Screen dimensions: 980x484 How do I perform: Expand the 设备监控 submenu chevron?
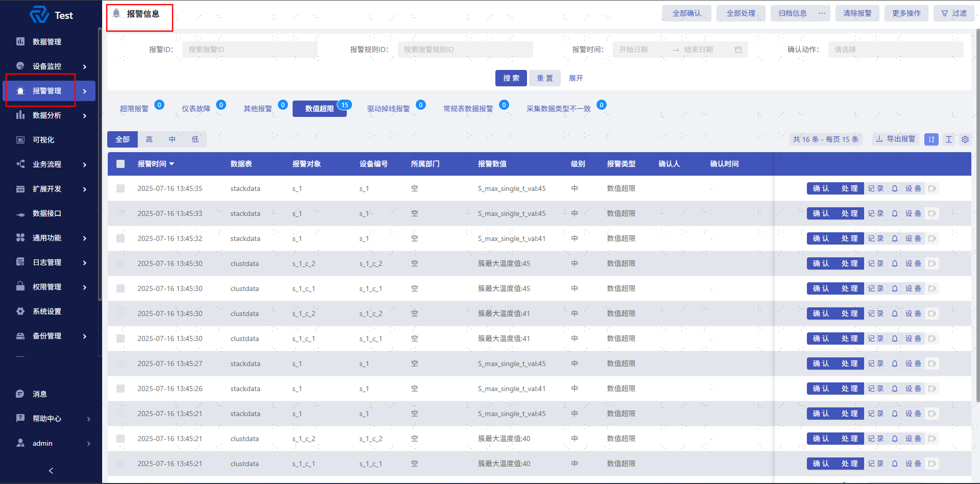[85, 66]
